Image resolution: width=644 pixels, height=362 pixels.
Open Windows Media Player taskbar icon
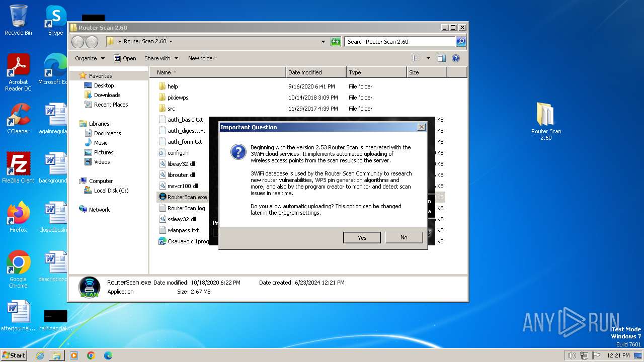pyautogui.click(x=74, y=355)
